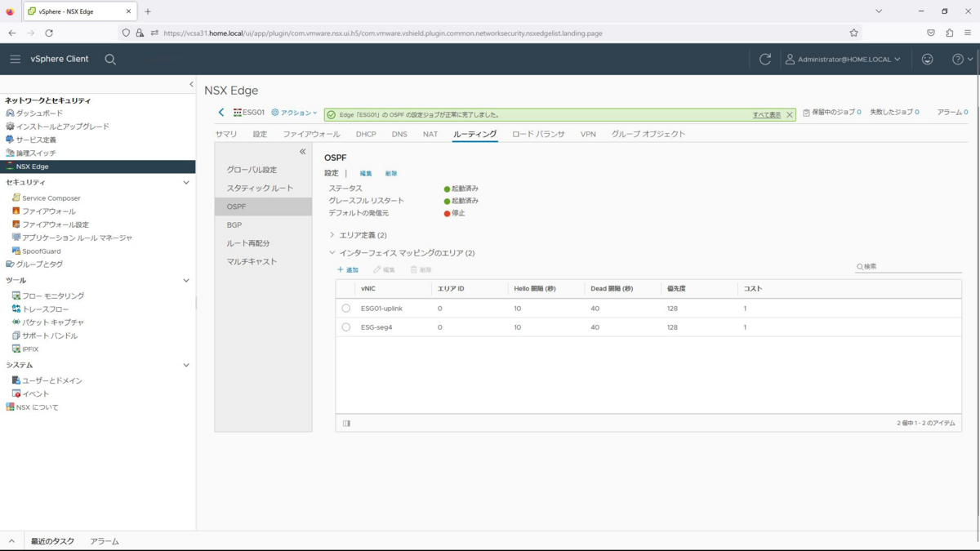Viewport: 980px width, 551px height.
Task: Collapse the セキュリティ section
Action: pyautogui.click(x=186, y=183)
